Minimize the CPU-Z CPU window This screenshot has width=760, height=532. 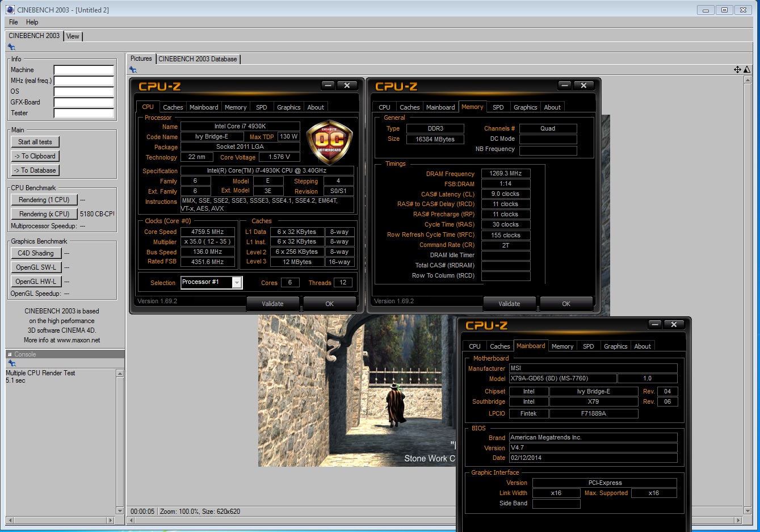tap(328, 85)
